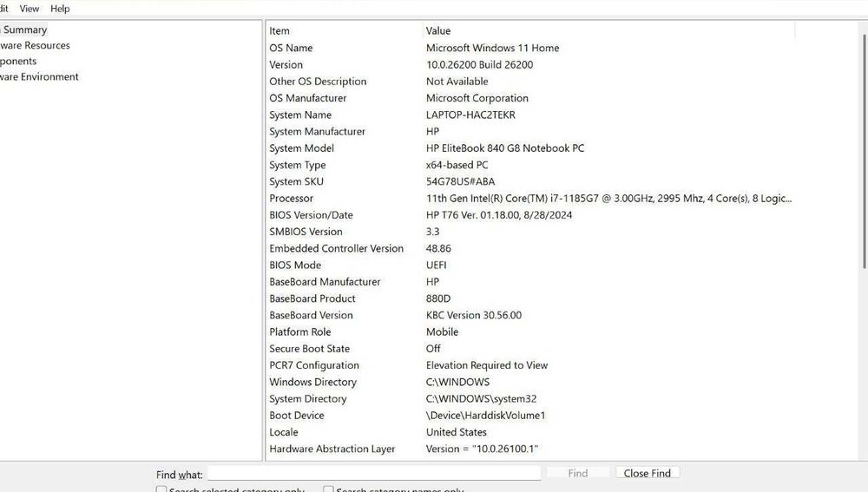Click the Find button
This screenshot has height=492, width=868.
[x=577, y=473]
